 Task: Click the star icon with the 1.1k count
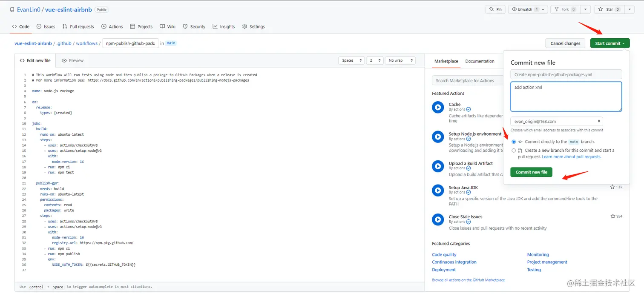click(612, 187)
